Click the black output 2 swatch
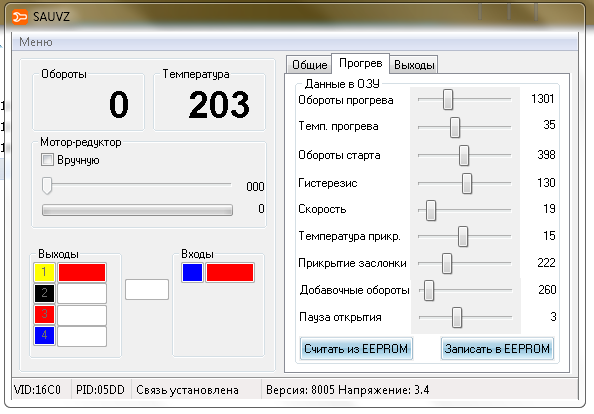Viewport: 594px width, 414px height. [44, 293]
